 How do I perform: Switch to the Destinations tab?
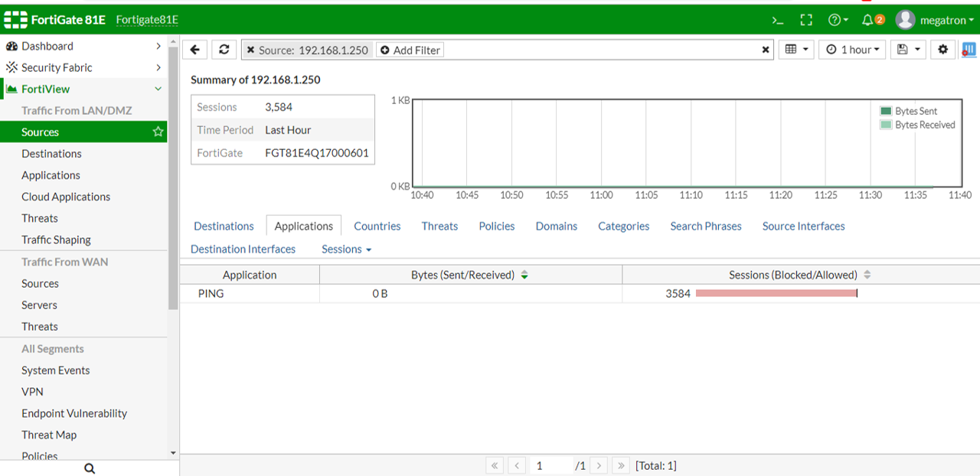click(224, 227)
